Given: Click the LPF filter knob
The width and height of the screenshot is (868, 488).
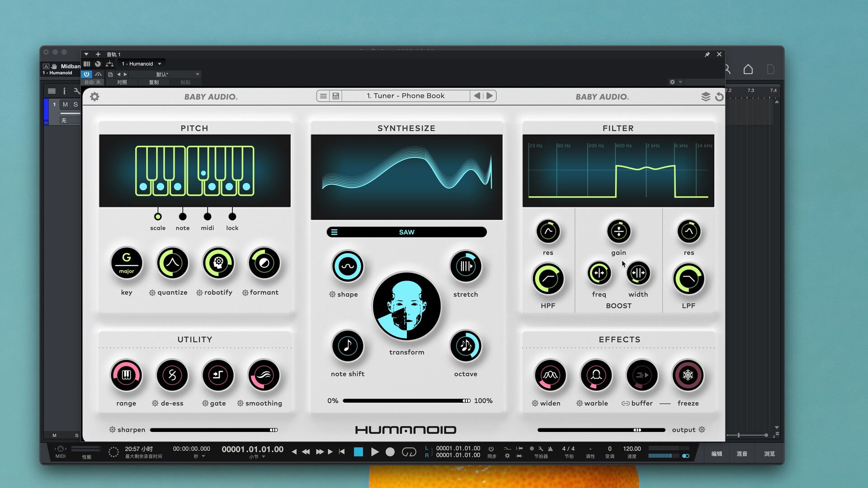Looking at the screenshot, I should (689, 279).
